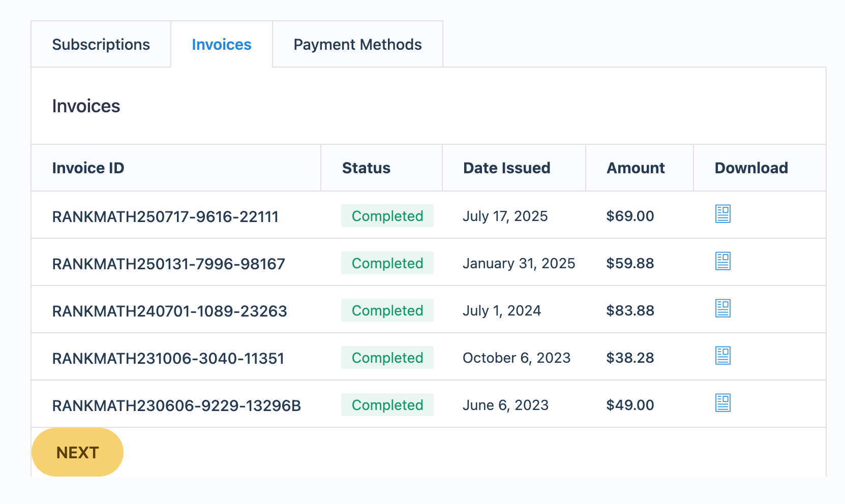Download the June 6, 2023 invoice
Screen dimensions: 845x504
(723, 403)
